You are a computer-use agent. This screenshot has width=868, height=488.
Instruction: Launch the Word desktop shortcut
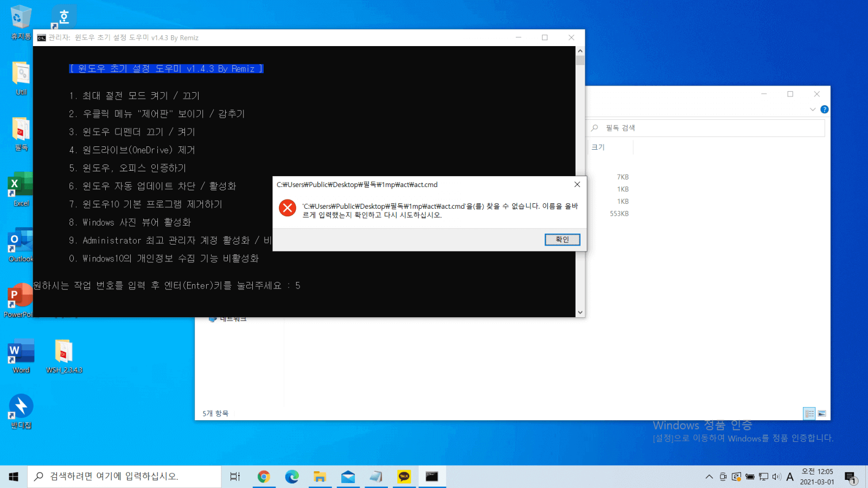tap(21, 356)
